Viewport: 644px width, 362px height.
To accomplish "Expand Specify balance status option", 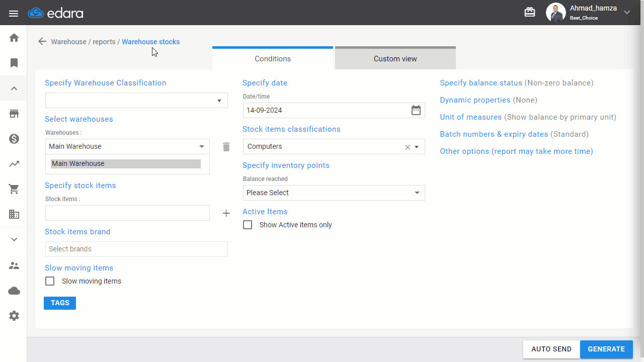I will click(x=517, y=83).
